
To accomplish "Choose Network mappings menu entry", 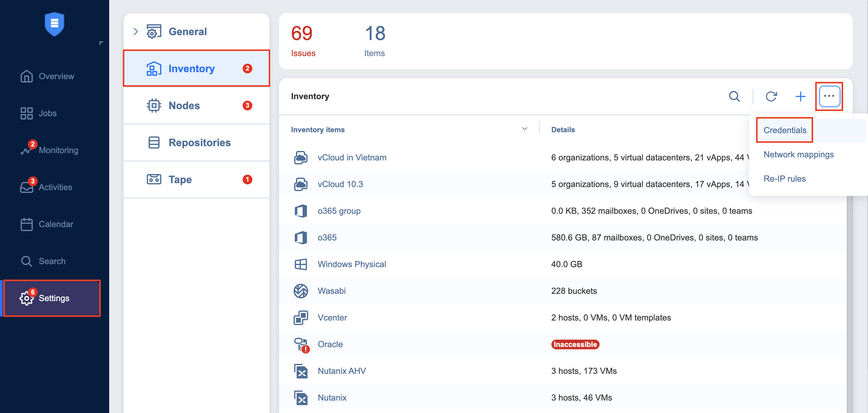I will (x=798, y=154).
